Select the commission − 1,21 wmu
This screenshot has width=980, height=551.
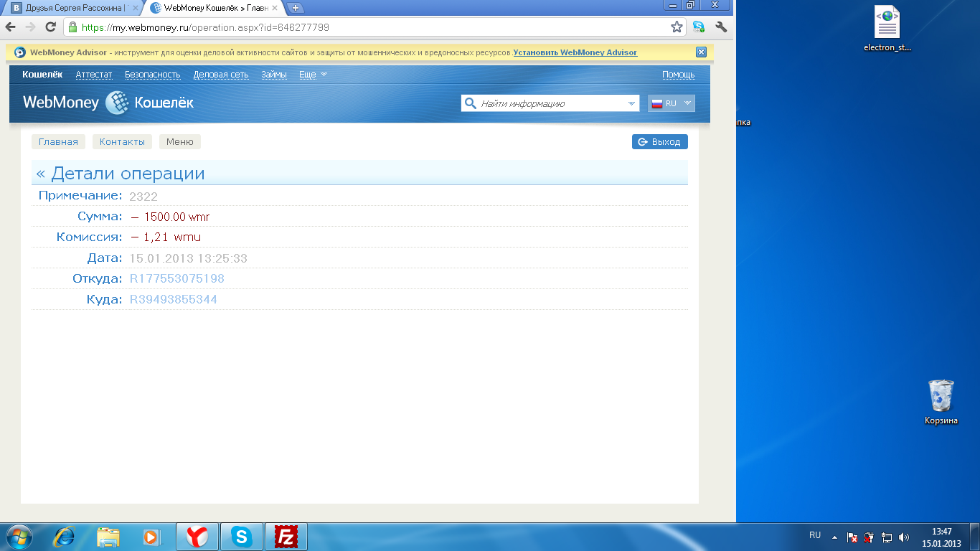point(166,237)
